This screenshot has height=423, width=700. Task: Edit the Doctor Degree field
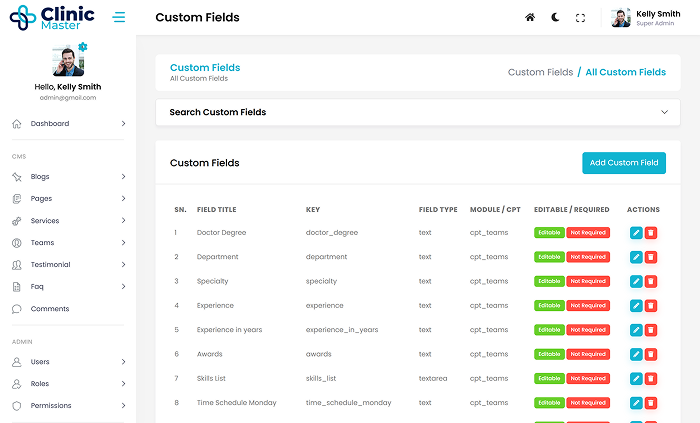click(636, 232)
